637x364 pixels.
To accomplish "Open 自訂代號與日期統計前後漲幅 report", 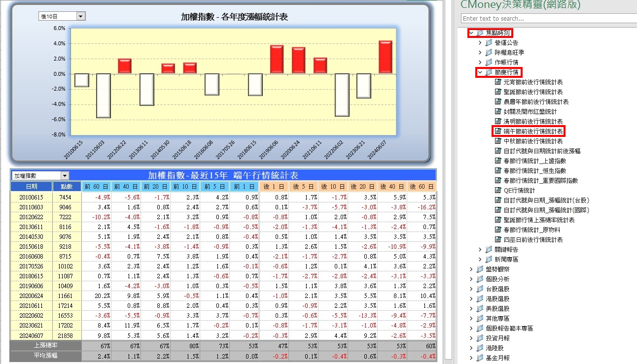I will point(542,151).
